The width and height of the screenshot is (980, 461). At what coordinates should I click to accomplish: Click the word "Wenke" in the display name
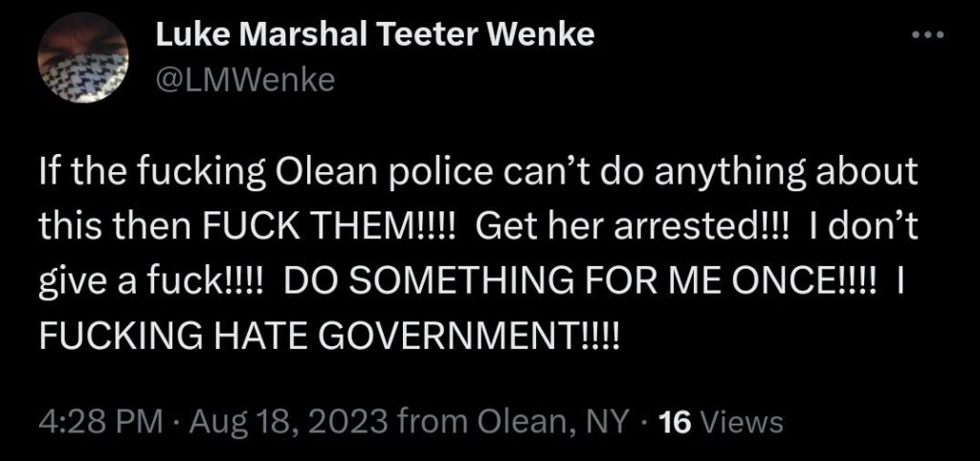point(548,37)
